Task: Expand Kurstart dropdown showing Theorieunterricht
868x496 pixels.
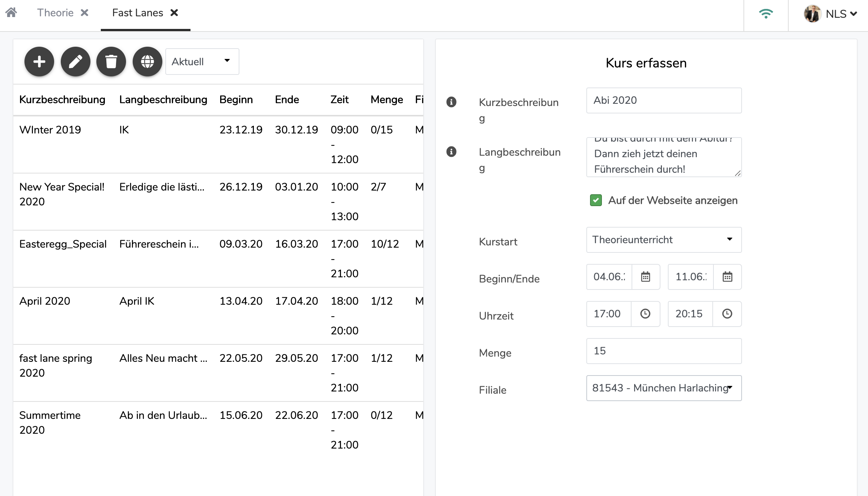Action: point(664,240)
